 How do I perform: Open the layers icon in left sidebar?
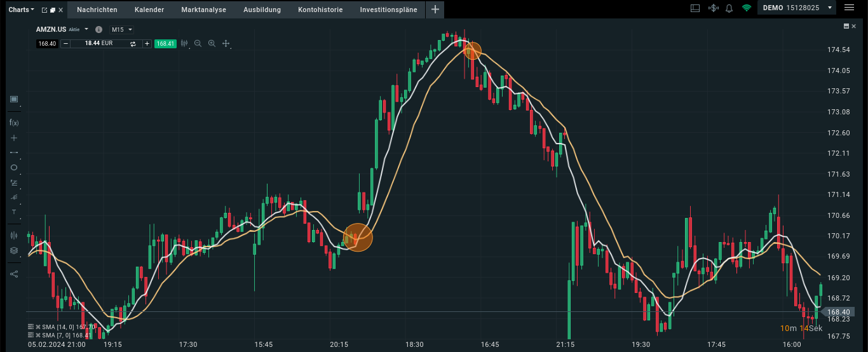(14, 250)
